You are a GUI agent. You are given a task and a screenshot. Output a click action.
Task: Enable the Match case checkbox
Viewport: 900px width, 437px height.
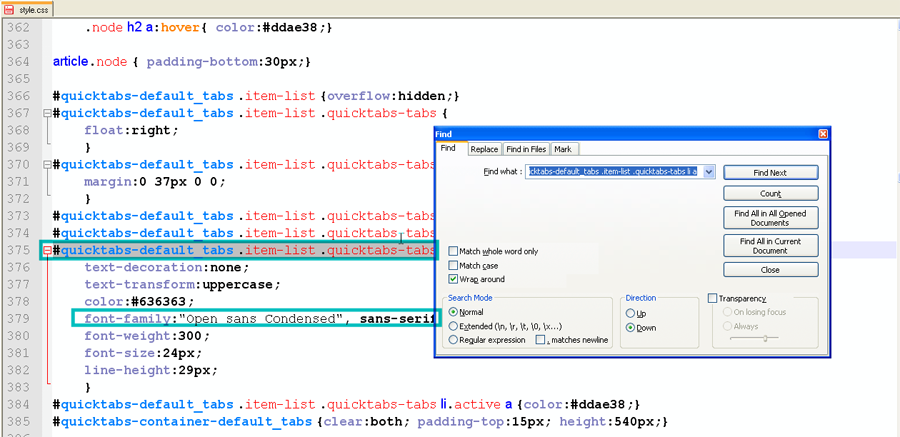click(x=455, y=266)
